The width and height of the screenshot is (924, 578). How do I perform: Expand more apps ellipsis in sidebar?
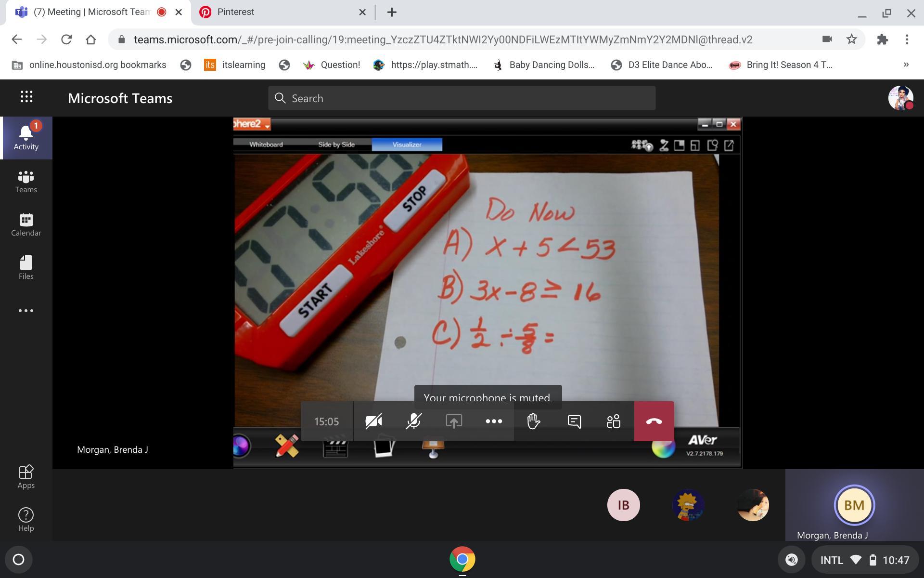(x=26, y=311)
